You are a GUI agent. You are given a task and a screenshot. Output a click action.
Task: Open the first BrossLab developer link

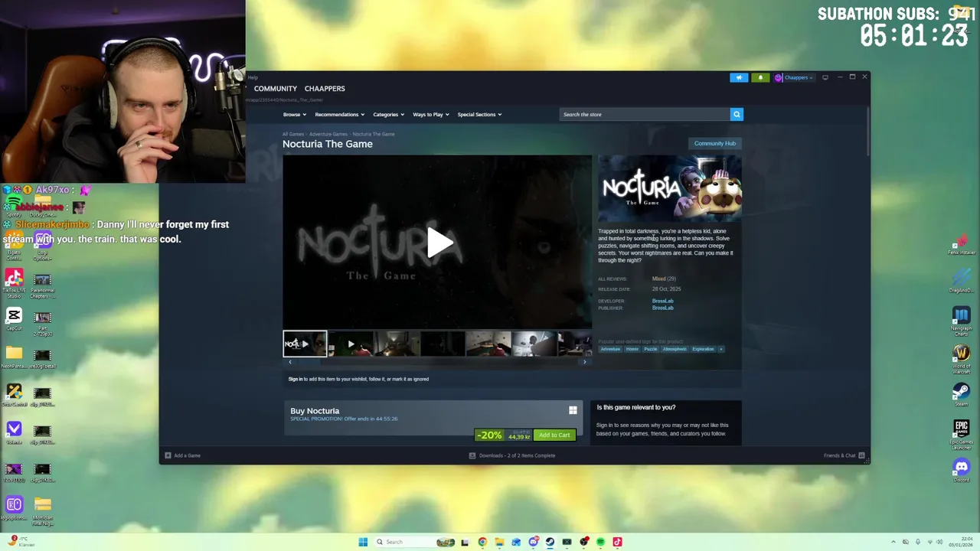pos(663,301)
